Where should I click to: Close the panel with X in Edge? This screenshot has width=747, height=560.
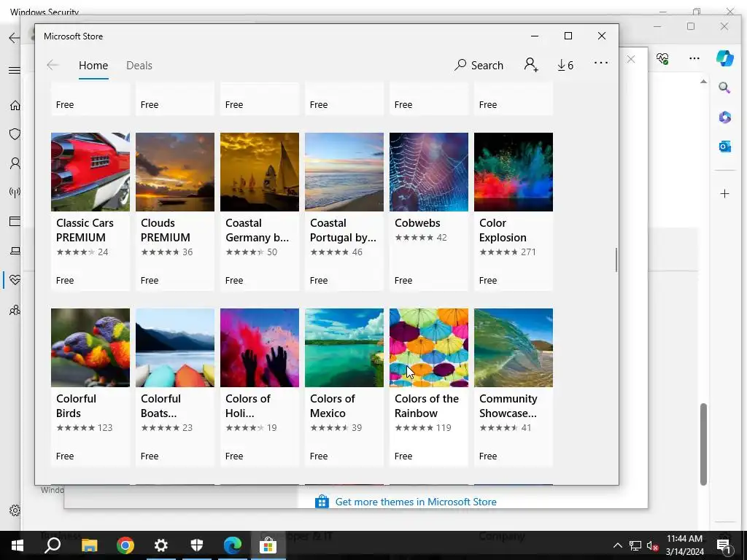pyautogui.click(x=631, y=59)
